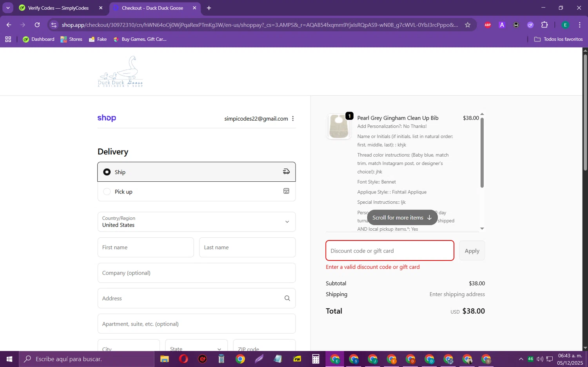588x367 pixels.
Task: Click the Duck Duck Goose store logo
Action: point(120,71)
